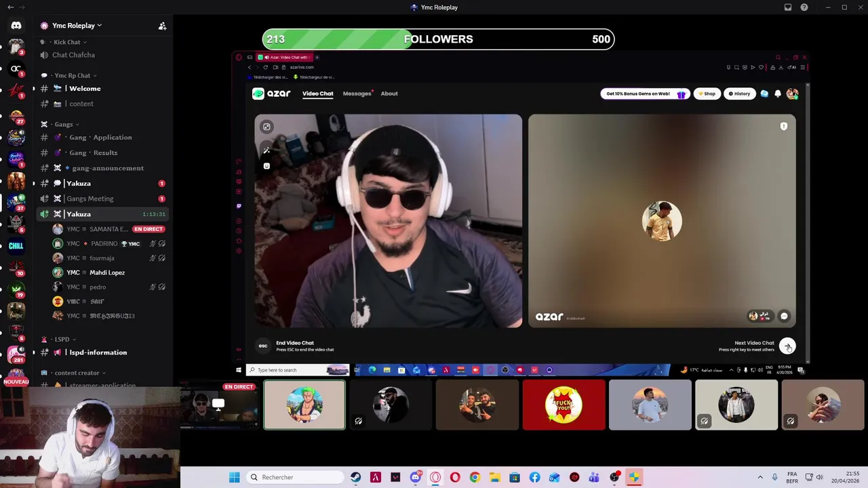Select user pedro in voice channel
This screenshot has height=488, width=868.
110,287
